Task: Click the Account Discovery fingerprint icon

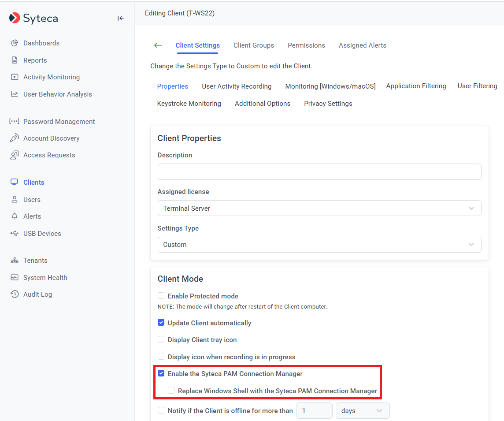Action: (15, 138)
